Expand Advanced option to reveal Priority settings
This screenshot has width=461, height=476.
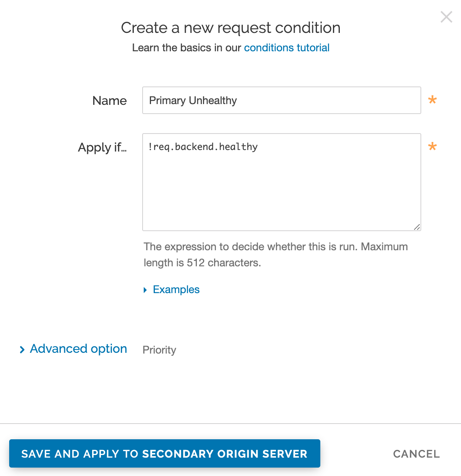[78, 349]
